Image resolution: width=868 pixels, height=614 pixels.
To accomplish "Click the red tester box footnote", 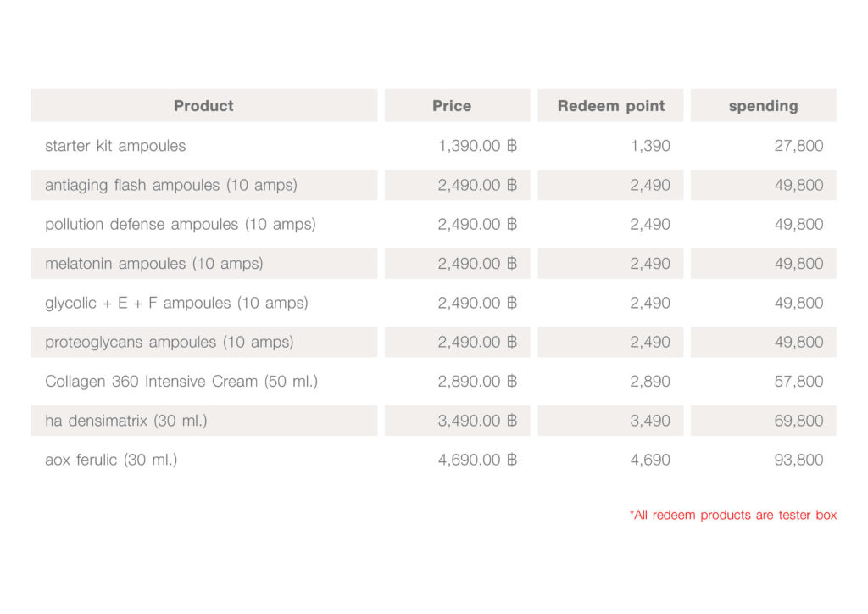I will (733, 515).
